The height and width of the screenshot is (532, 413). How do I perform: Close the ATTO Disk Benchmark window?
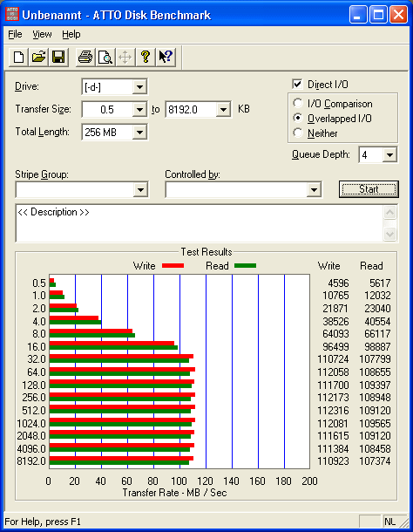[398, 15]
